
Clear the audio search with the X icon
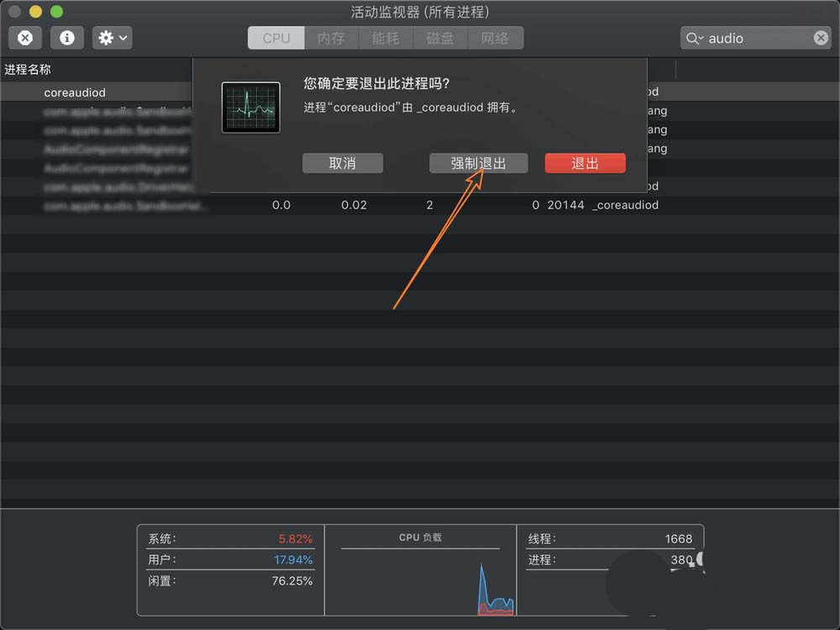[820, 38]
